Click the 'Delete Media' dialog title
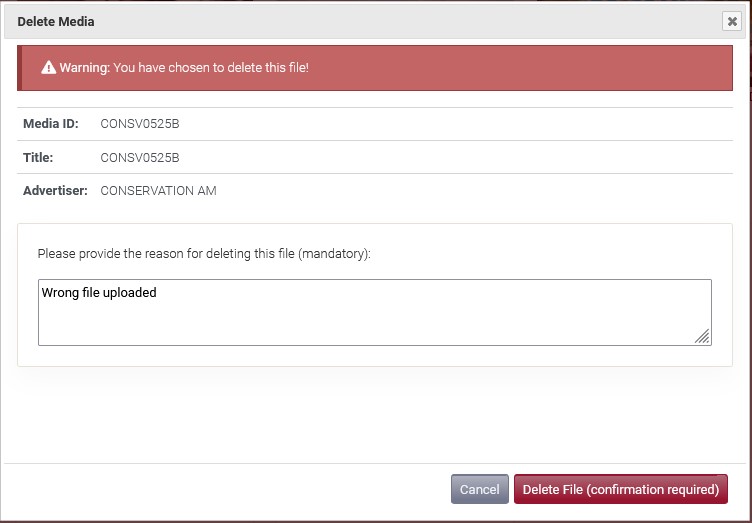 coord(56,22)
